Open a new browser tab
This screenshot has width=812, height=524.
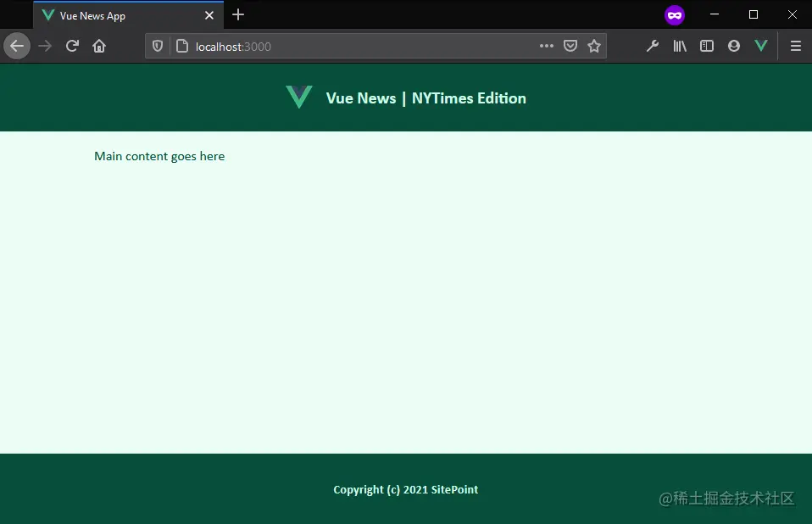pos(237,14)
